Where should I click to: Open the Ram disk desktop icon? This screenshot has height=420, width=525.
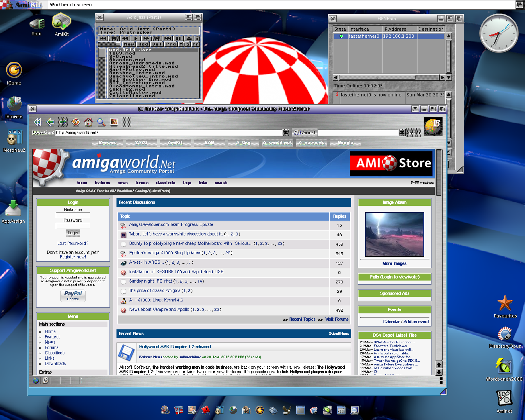[37, 27]
